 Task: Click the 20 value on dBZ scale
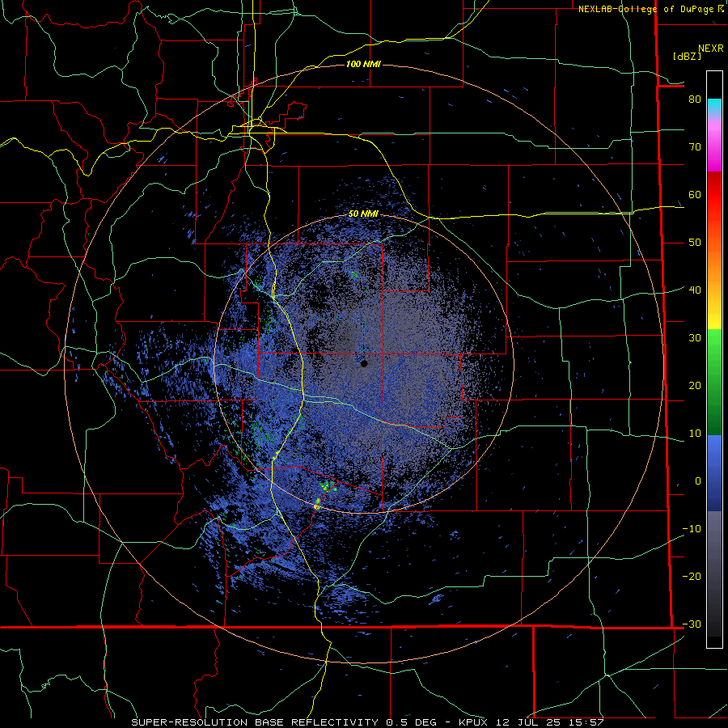pos(695,386)
